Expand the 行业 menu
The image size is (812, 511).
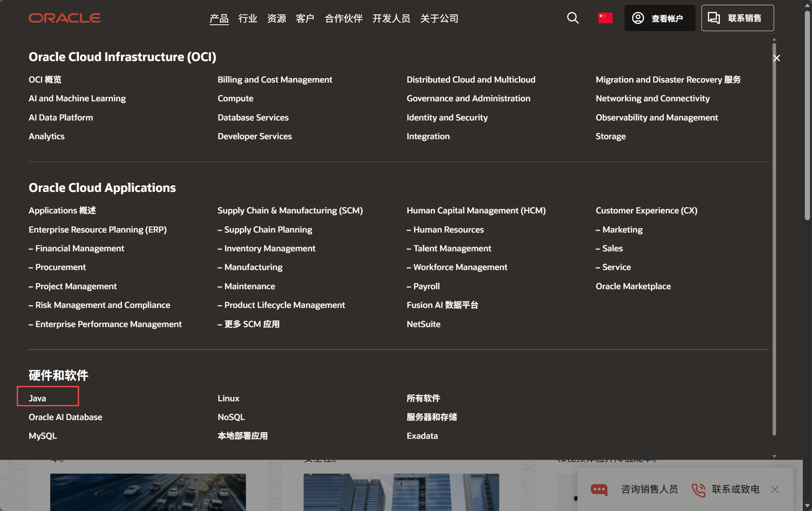point(247,18)
